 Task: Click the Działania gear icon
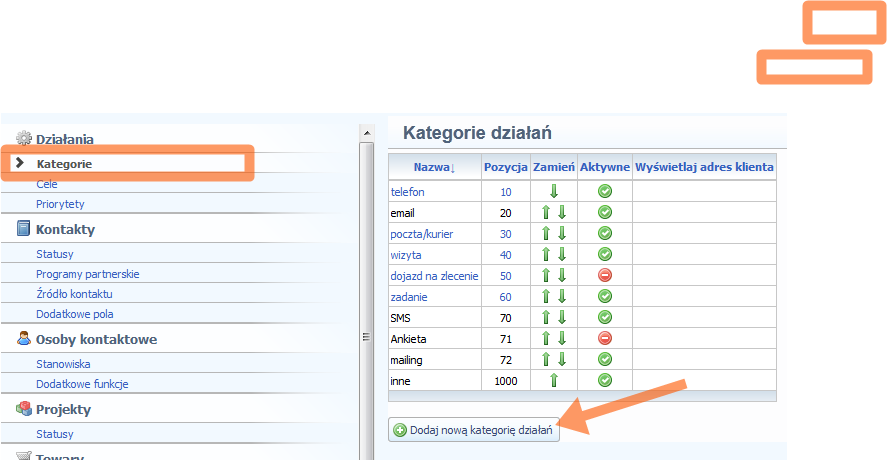click(x=24, y=139)
